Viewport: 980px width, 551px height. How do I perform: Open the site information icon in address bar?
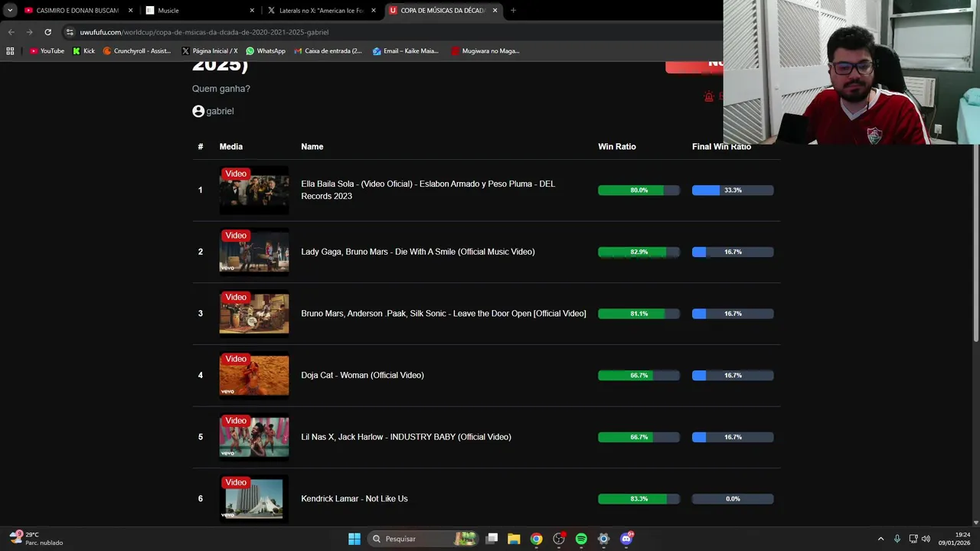(x=70, y=32)
